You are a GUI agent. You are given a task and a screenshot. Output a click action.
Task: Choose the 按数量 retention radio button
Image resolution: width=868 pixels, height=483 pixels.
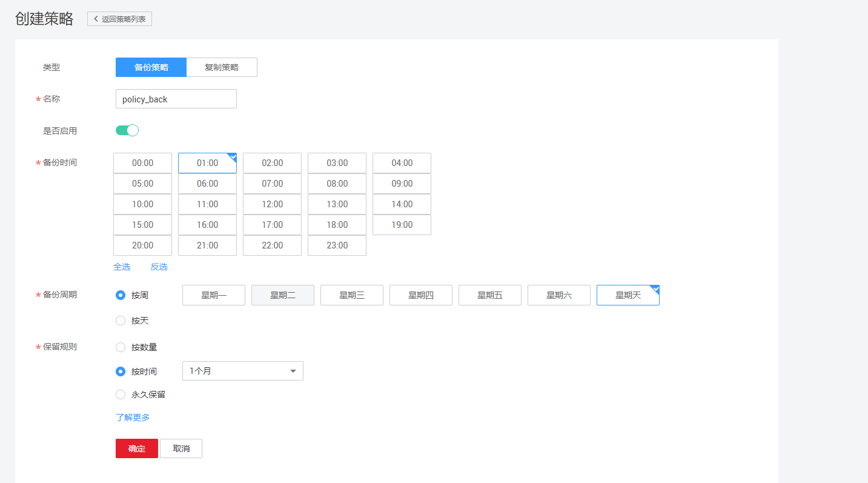[x=121, y=347]
